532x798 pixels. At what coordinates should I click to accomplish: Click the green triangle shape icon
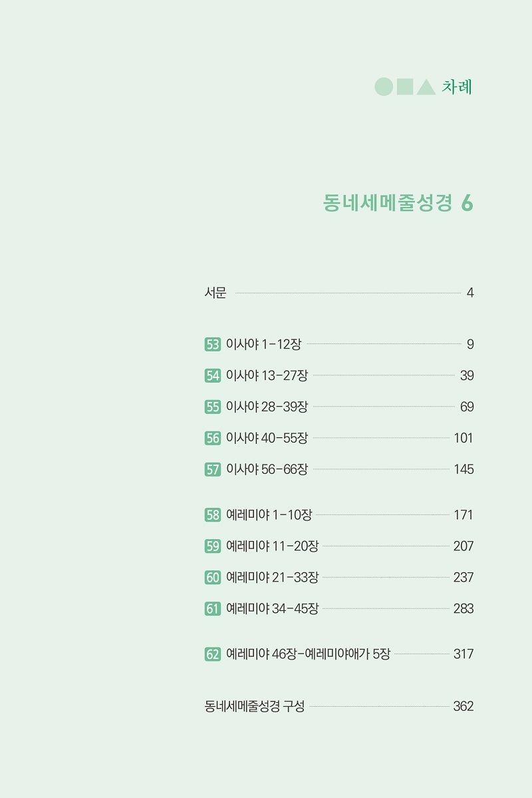pos(426,87)
